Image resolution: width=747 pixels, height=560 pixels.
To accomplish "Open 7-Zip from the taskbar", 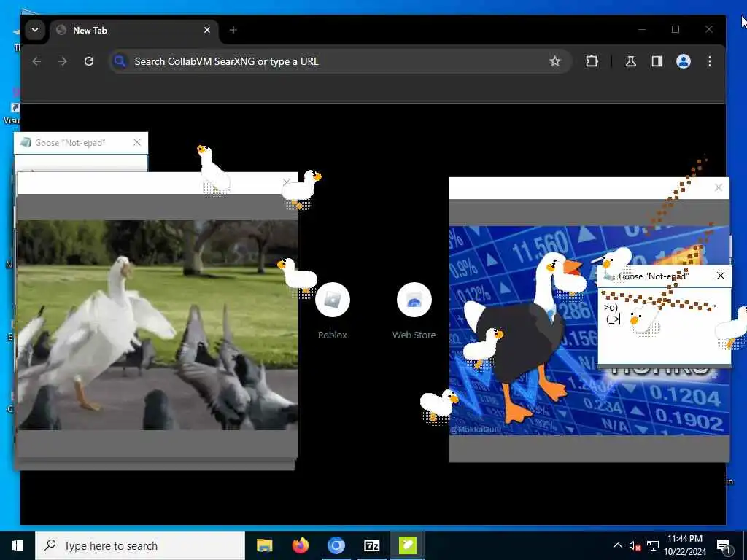I will [x=371, y=545].
